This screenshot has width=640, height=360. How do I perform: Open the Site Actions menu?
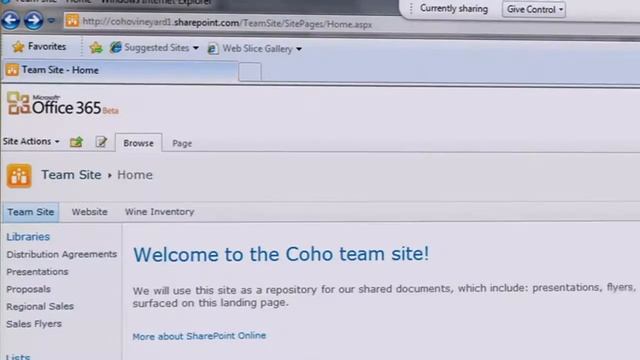tap(31, 141)
